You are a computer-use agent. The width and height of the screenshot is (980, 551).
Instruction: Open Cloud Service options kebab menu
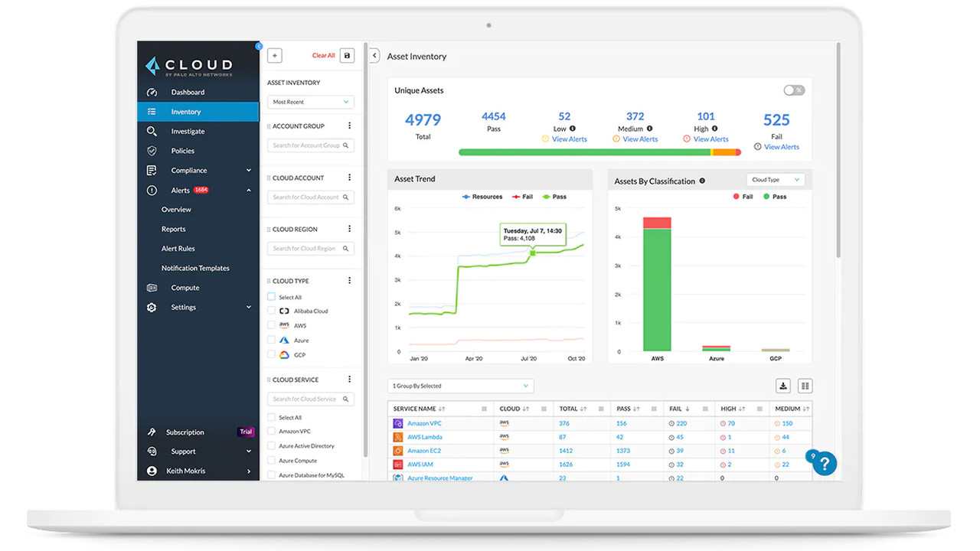(x=350, y=380)
